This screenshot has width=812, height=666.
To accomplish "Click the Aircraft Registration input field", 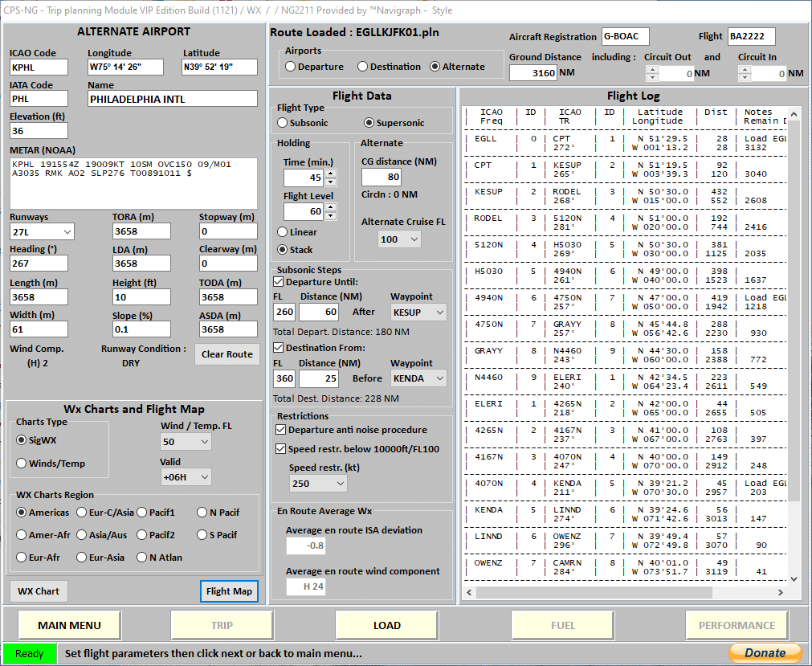I will point(625,37).
